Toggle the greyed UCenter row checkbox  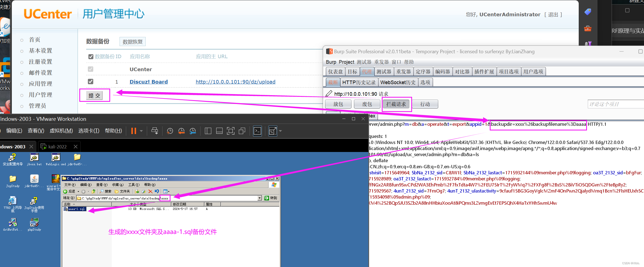tap(91, 69)
